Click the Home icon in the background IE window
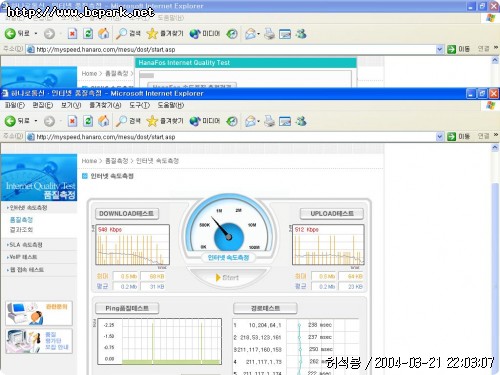Viewport: 500px width, 375px height. (104, 33)
